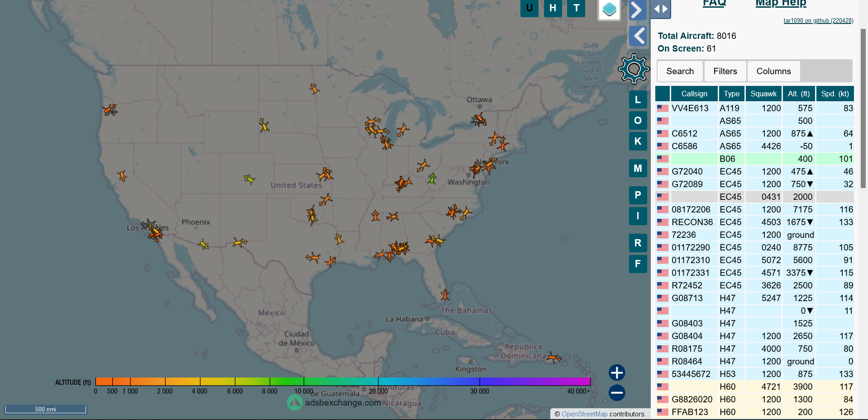Open the FAQ link
The height and width of the screenshot is (420, 868).
pyautogui.click(x=714, y=3)
